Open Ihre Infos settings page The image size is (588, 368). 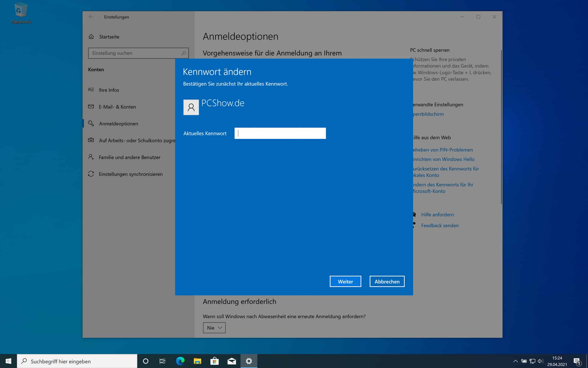(103, 90)
